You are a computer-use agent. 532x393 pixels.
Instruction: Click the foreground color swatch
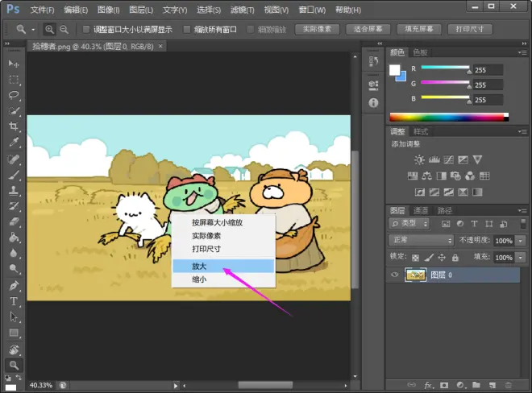(394, 70)
